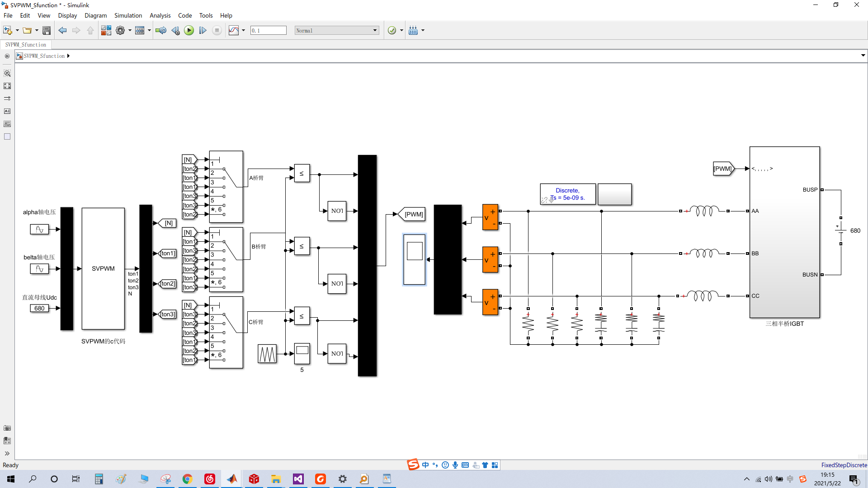Click the simulation stop time field
The height and width of the screenshot is (488, 868).
(x=269, y=30)
